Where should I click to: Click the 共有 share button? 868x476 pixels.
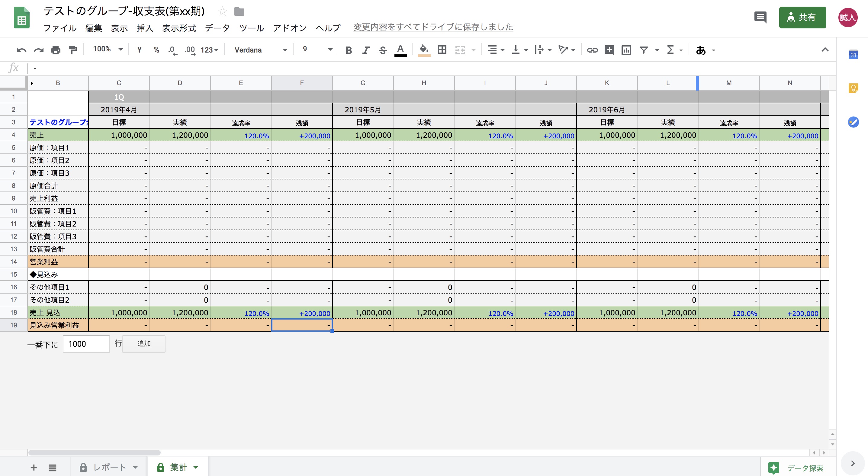coord(802,17)
